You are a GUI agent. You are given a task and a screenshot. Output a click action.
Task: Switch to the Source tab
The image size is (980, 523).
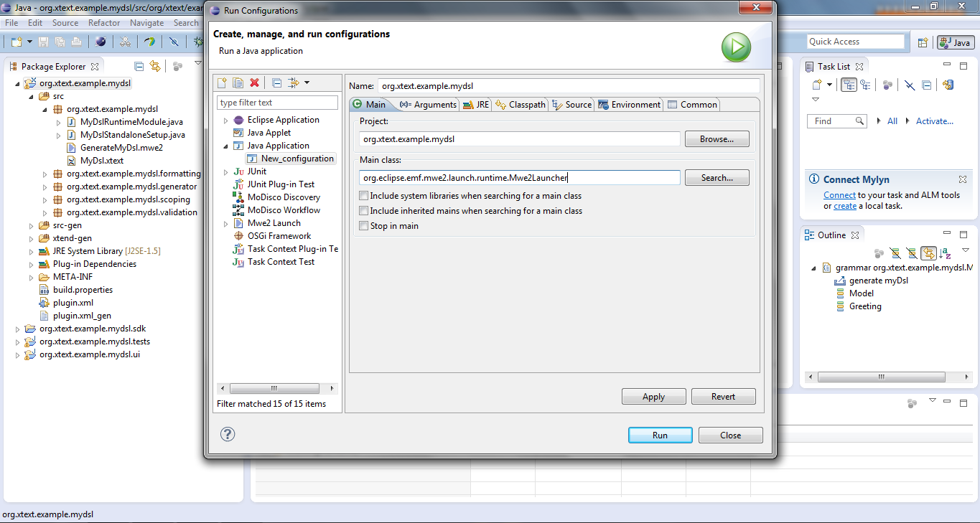coord(572,105)
